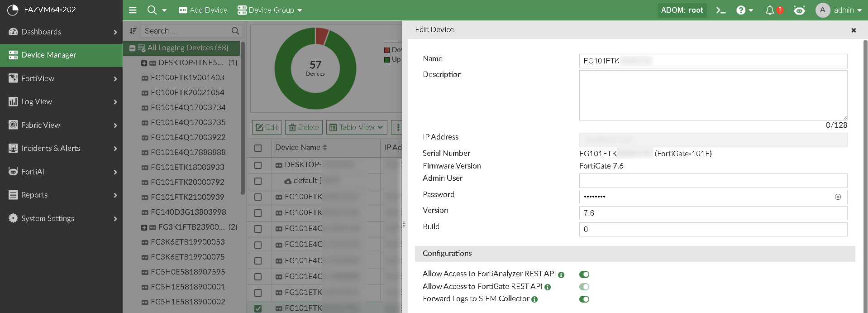The width and height of the screenshot is (868, 313).
Task: Click the red Down legend swatch
Action: point(387,50)
